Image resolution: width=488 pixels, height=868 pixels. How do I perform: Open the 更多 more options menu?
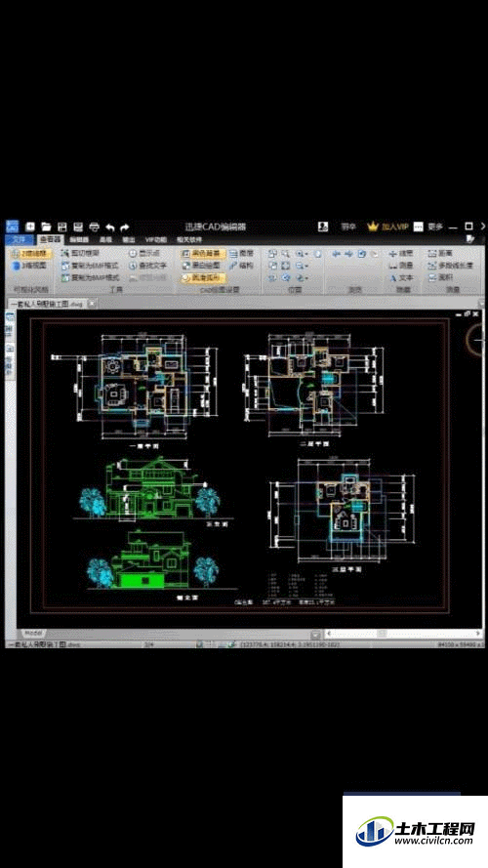pyautogui.click(x=429, y=227)
